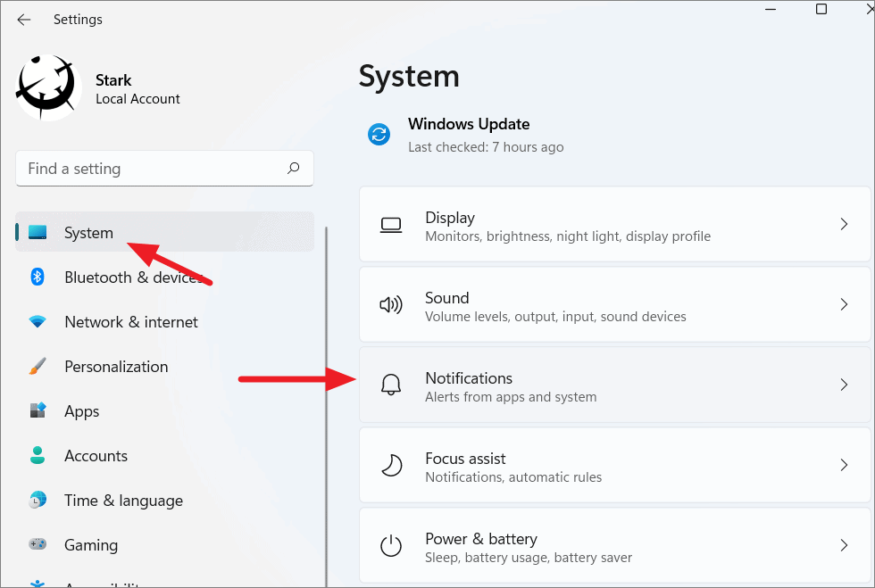Click the Personalization paintbrush icon
875x588 pixels.
pos(37,367)
